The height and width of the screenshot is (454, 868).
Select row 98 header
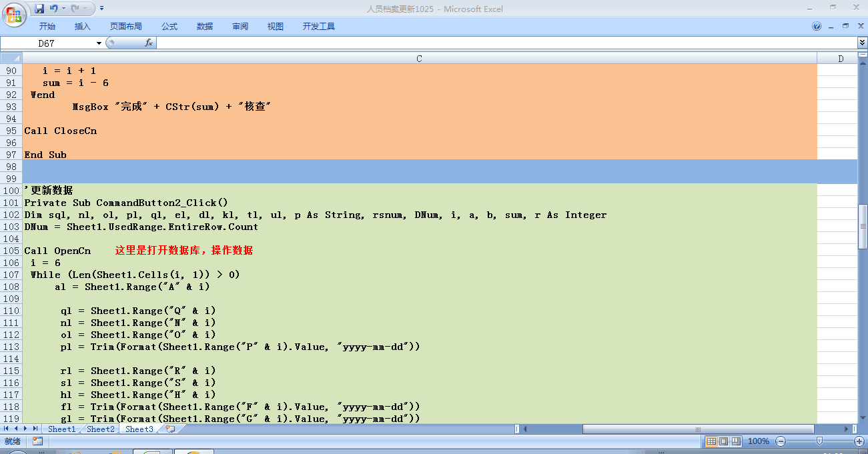tap(11, 167)
